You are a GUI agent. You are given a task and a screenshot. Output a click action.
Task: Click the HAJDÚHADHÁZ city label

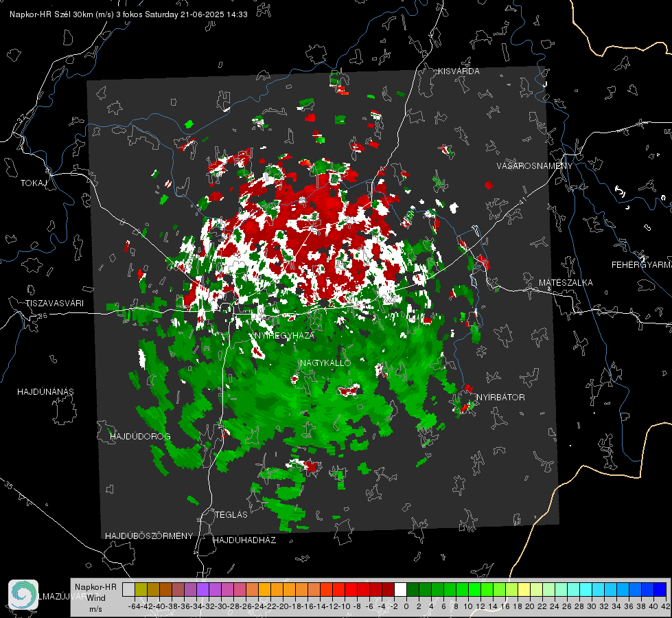(x=244, y=540)
